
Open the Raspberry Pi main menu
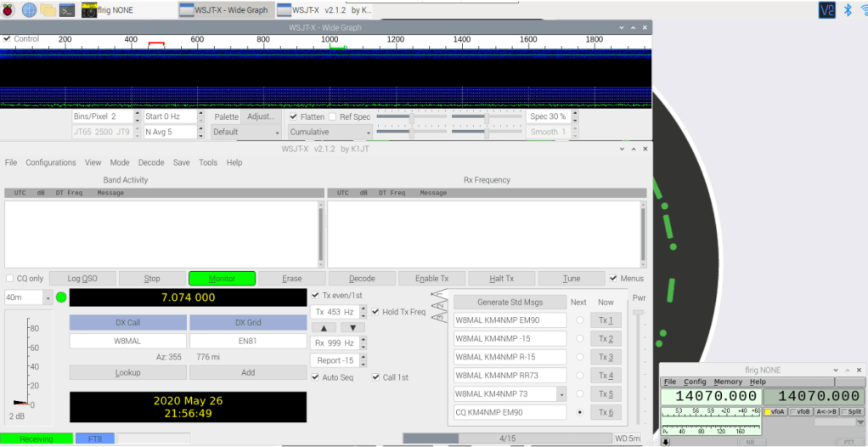click(x=8, y=10)
